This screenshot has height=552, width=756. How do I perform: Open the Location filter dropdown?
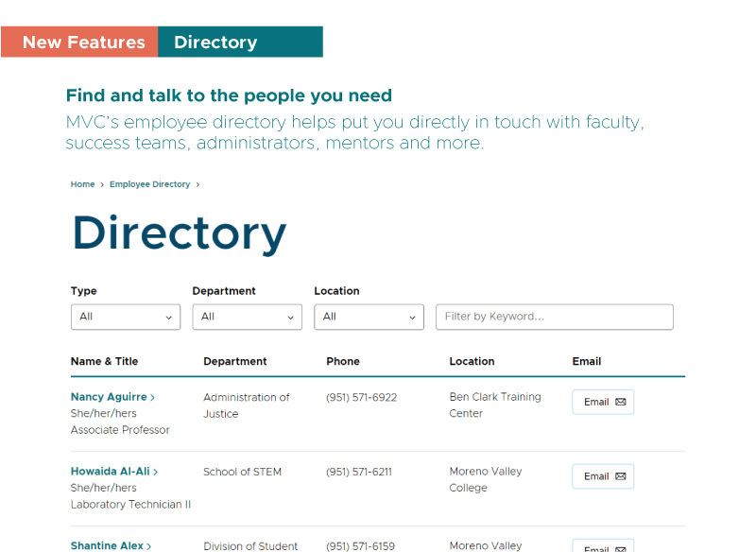click(x=369, y=317)
